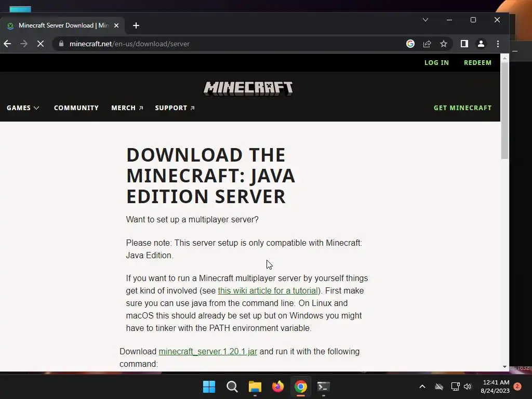
Task: Open the Chrome three-dot menu
Action: click(498, 44)
